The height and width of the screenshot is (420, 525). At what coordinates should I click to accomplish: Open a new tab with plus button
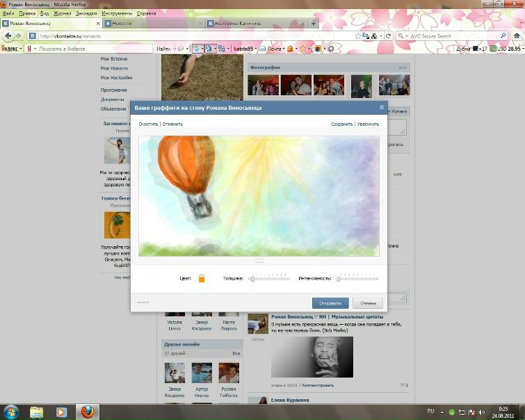(314, 24)
